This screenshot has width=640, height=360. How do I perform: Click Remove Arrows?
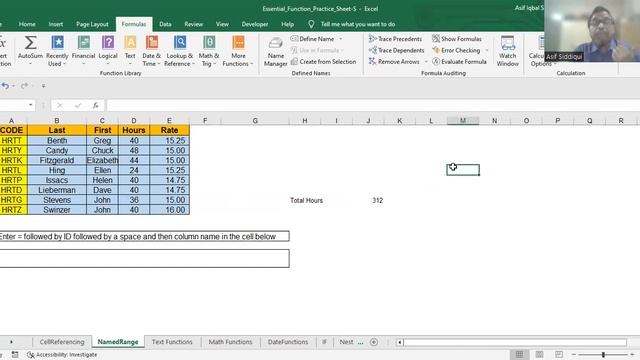tap(394, 62)
